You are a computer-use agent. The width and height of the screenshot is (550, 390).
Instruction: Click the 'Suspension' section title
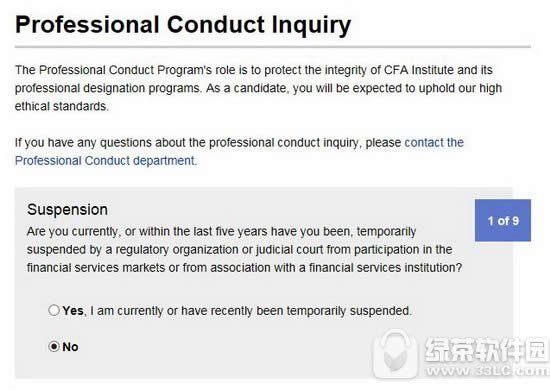pos(67,210)
